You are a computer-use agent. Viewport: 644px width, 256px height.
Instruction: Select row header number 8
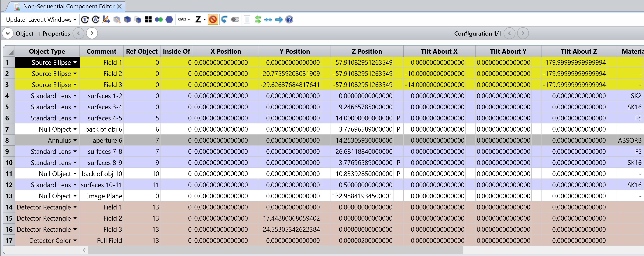pos(9,140)
